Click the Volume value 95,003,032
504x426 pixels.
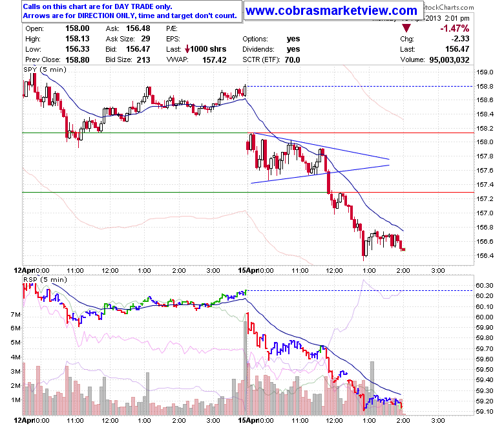tap(449, 60)
